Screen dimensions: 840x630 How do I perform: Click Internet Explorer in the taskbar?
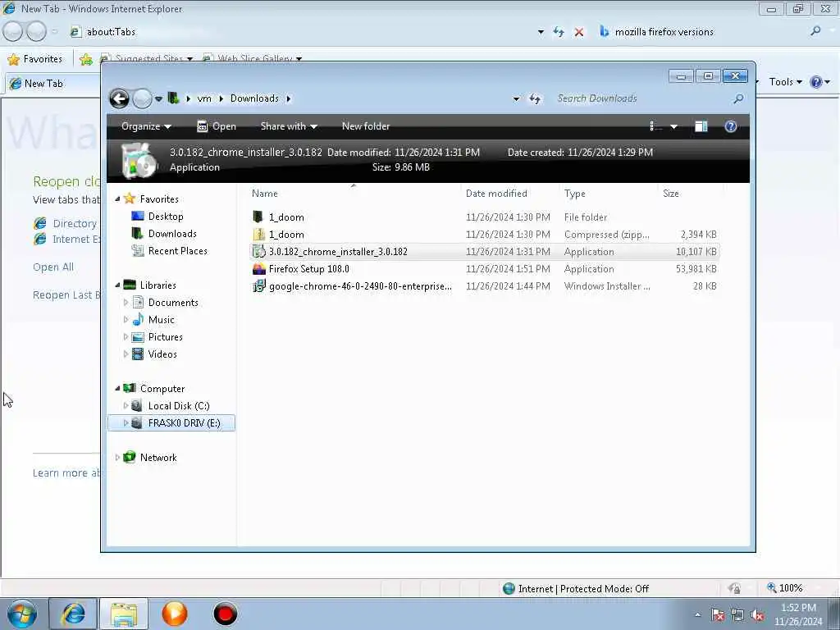point(73,614)
